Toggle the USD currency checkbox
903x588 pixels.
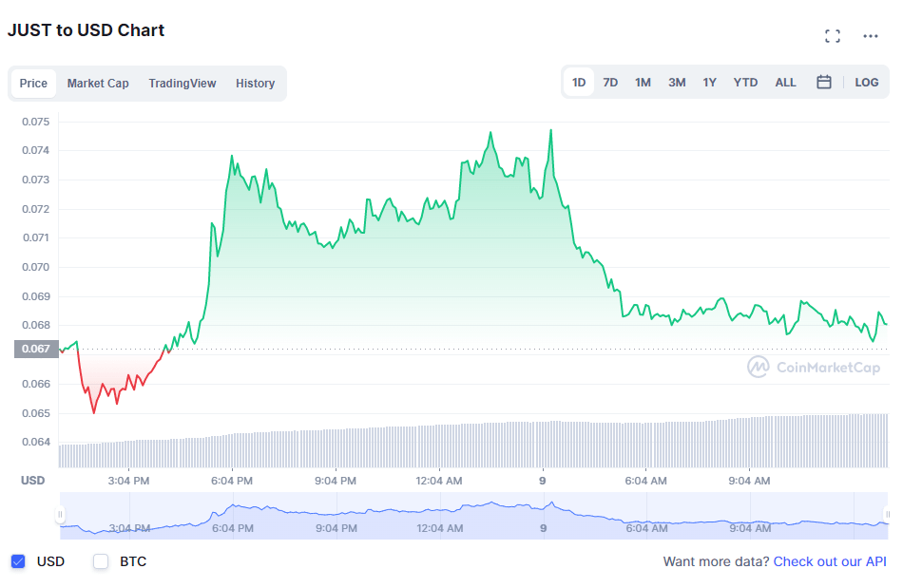coord(18,561)
